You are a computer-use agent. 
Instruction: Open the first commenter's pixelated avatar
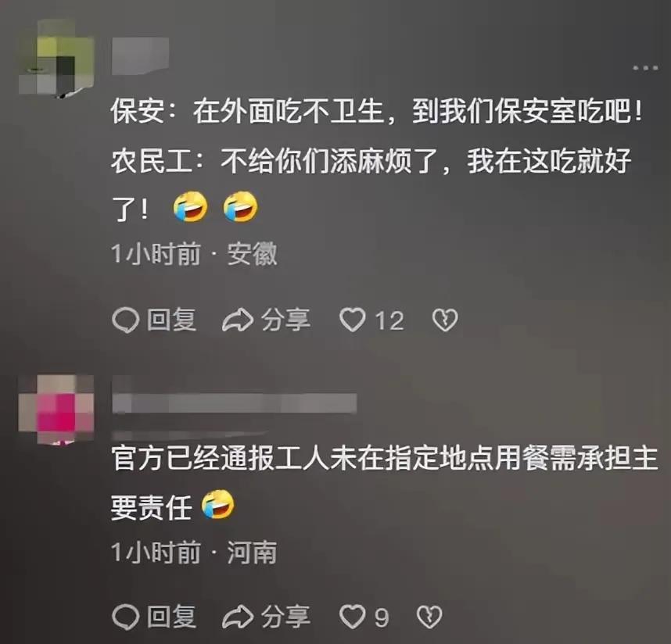point(56,60)
